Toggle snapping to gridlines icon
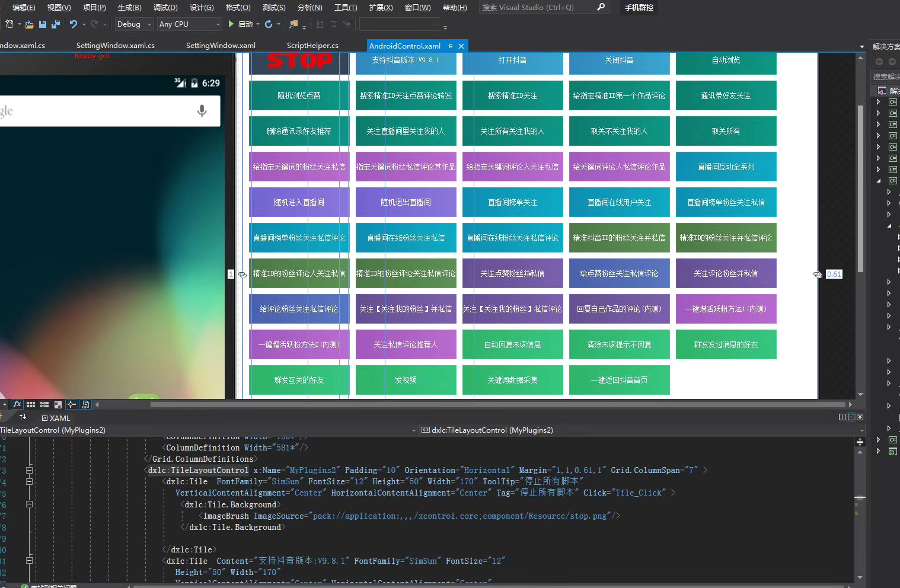The height and width of the screenshot is (588, 900). click(44, 404)
